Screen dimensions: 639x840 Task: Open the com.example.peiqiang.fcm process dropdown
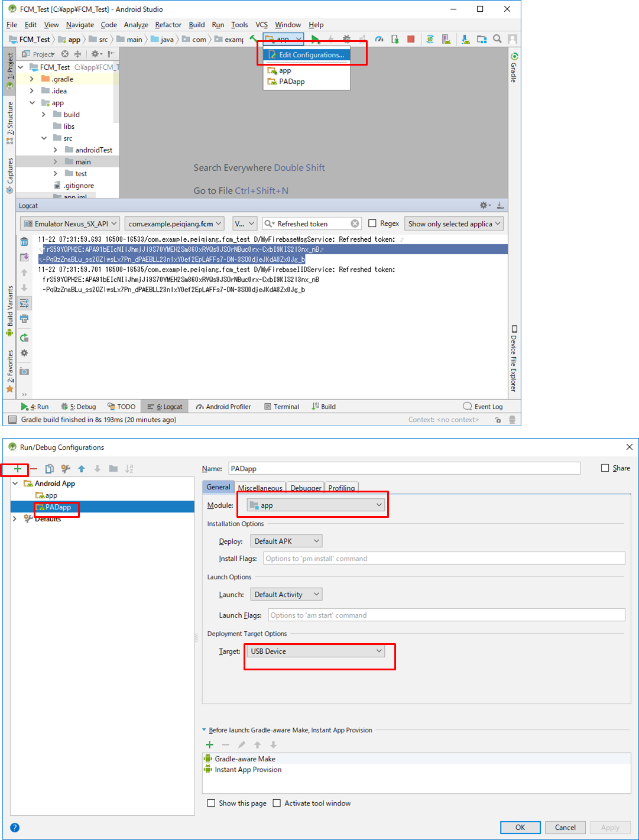(x=175, y=223)
